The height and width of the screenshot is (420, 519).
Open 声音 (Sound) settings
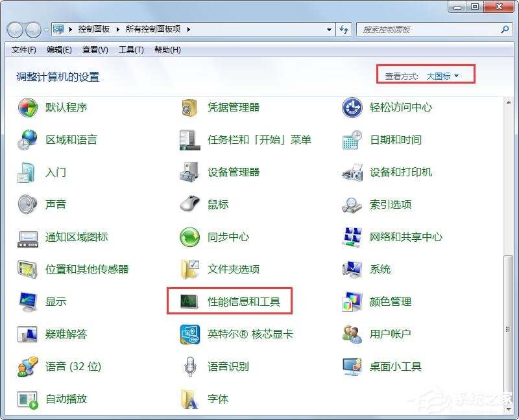(x=56, y=205)
